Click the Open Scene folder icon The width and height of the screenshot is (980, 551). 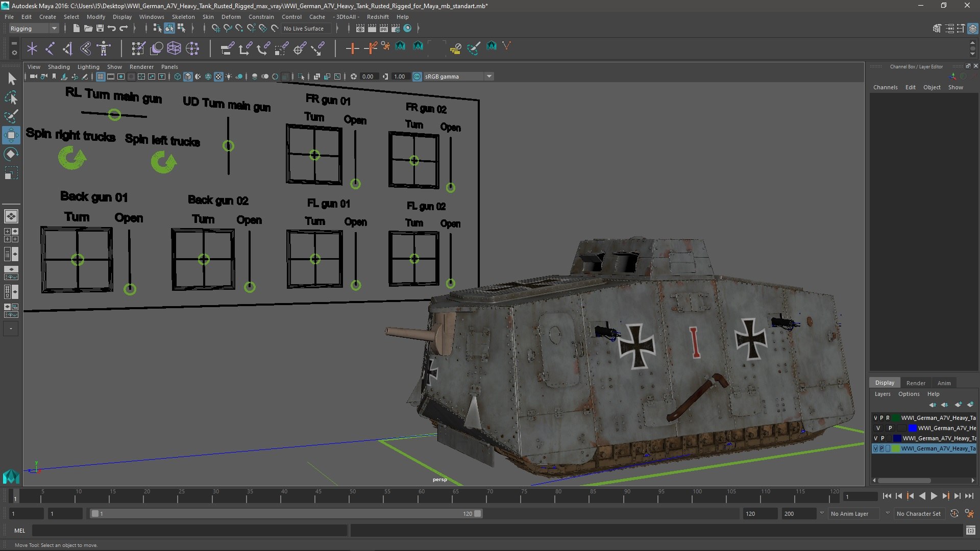[x=88, y=29]
